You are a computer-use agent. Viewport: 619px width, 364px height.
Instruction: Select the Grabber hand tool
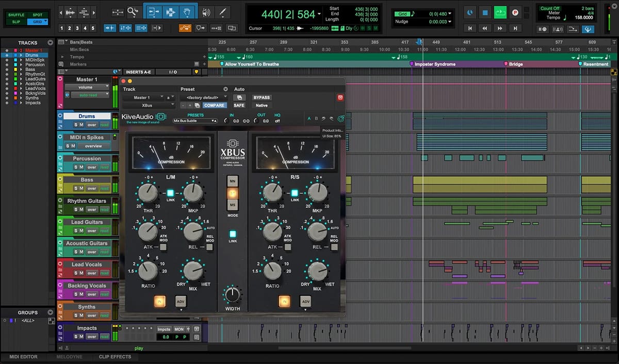pyautogui.click(x=187, y=11)
